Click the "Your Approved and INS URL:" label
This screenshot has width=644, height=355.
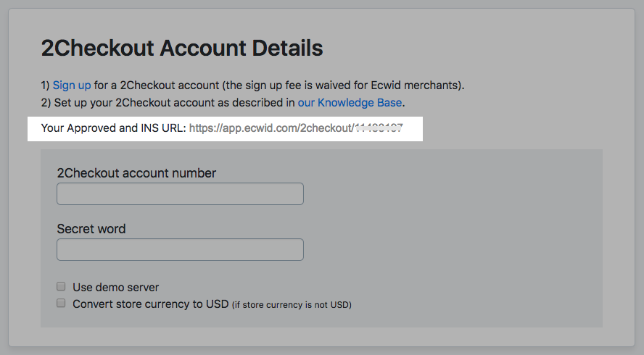(x=114, y=129)
